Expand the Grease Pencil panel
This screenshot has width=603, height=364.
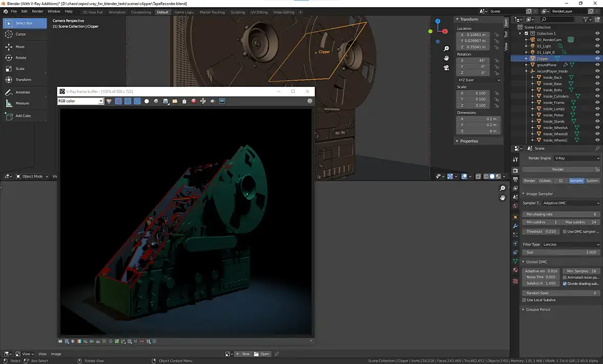[538, 309]
